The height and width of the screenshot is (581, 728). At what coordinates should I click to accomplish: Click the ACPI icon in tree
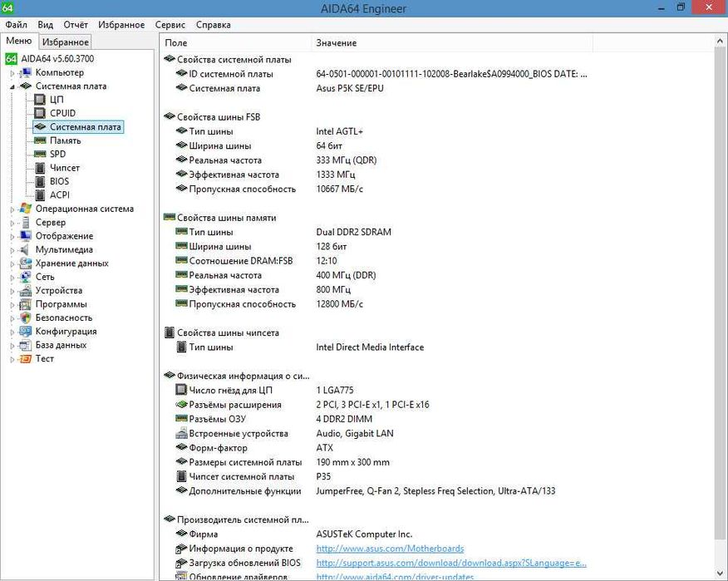[41, 194]
